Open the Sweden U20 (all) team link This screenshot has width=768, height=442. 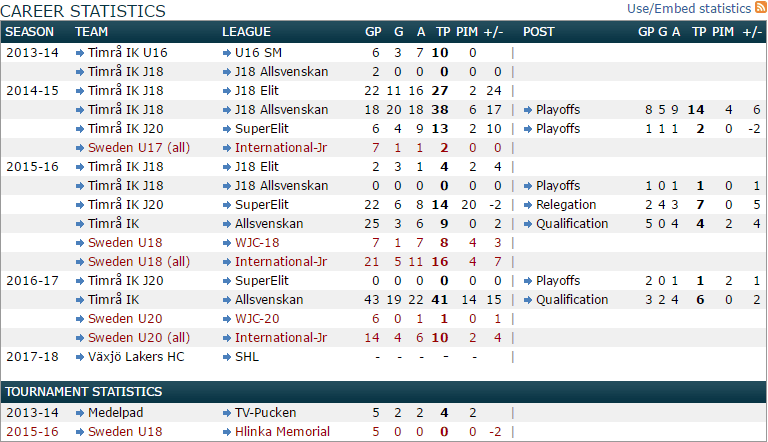(138, 338)
